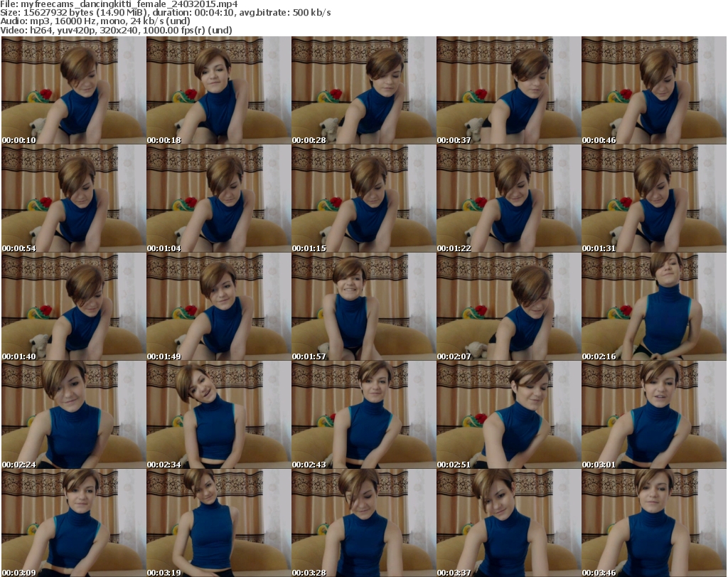Select the thumbnail at timestamp 00:00:37

pyautogui.click(x=509, y=90)
